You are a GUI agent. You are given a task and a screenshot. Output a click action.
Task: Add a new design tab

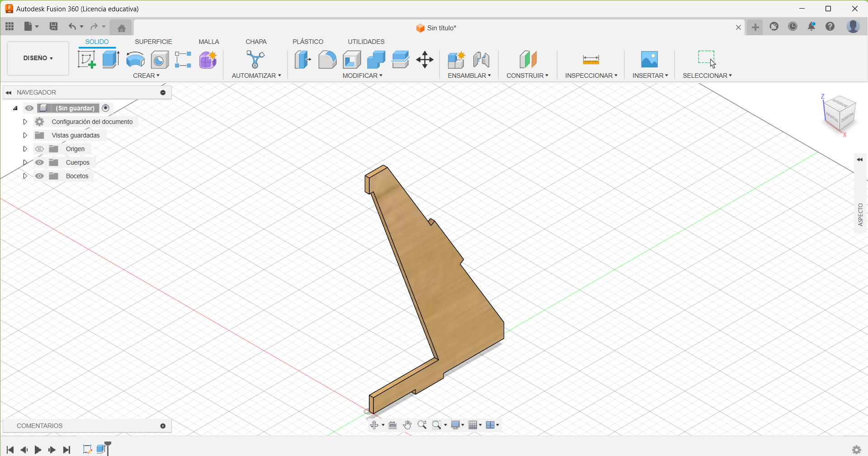point(755,28)
